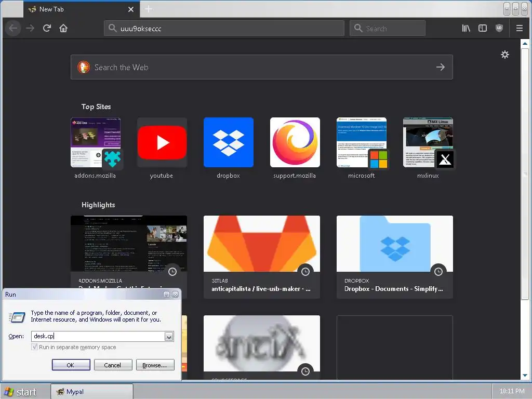
Task: Focus the toolbar Search field
Action: coord(388,28)
